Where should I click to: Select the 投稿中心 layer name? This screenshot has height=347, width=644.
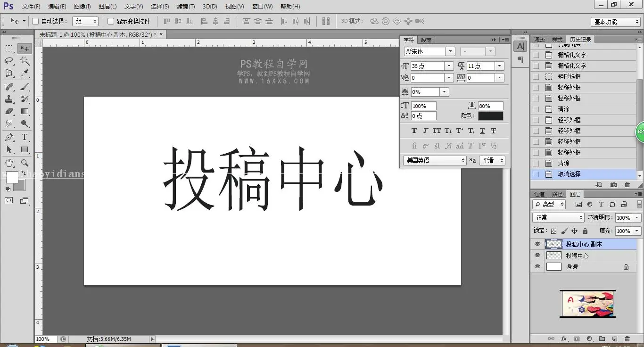(577, 256)
